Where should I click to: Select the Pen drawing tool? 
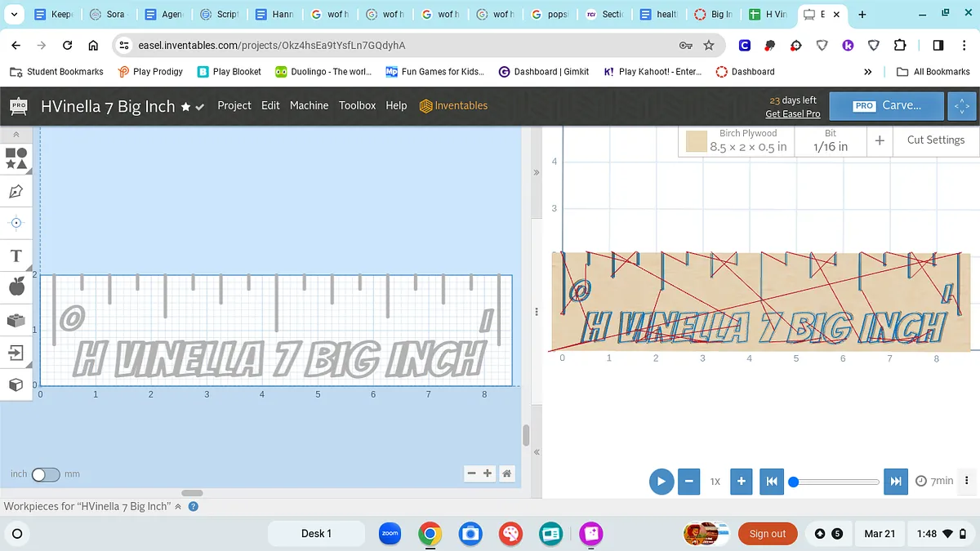(x=16, y=191)
